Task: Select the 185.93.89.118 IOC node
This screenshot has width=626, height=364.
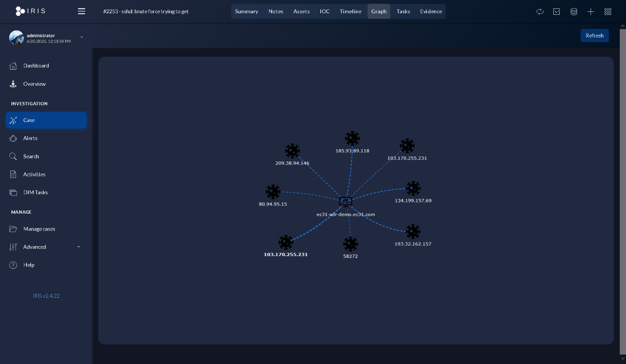Action: point(352,139)
